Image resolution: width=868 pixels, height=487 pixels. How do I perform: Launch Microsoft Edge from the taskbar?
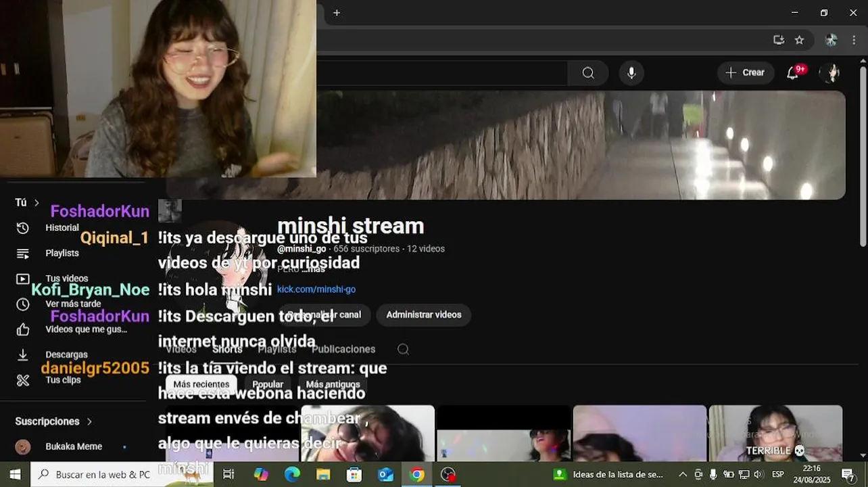pyautogui.click(x=292, y=474)
